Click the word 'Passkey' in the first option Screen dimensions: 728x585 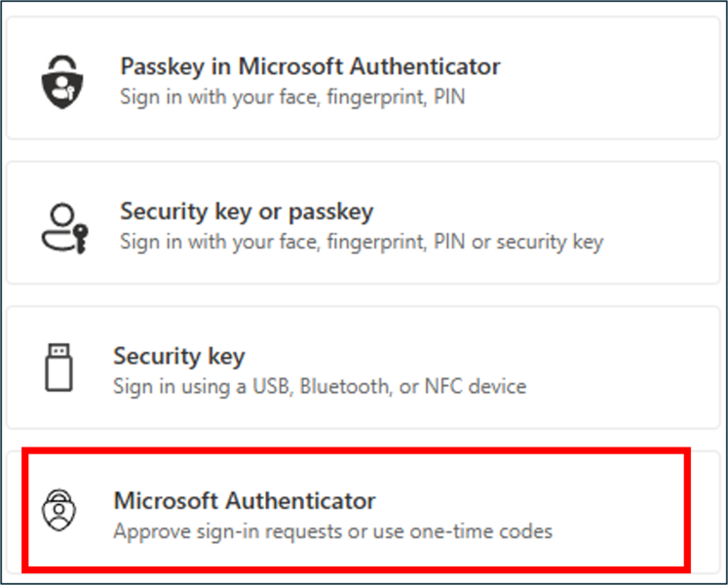160,66
